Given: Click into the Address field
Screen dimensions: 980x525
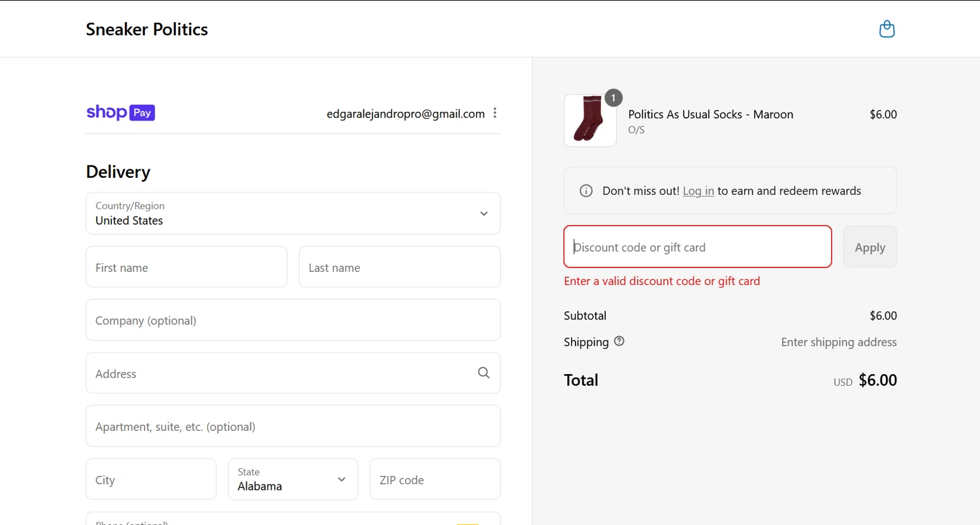Looking at the screenshot, I should [293, 373].
